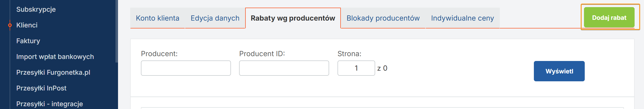Click the blue Wyświetl button
644x109 pixels.
pos(559,71)
